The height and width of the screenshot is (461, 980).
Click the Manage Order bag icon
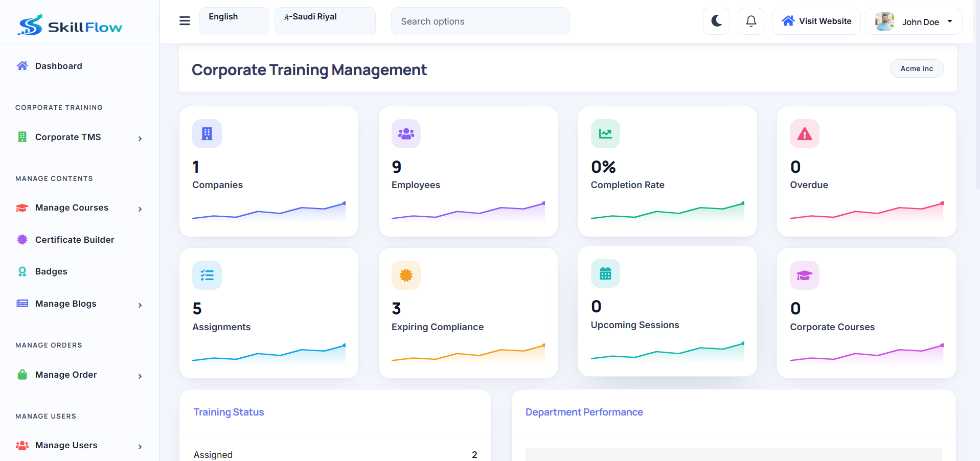point(22,375)
